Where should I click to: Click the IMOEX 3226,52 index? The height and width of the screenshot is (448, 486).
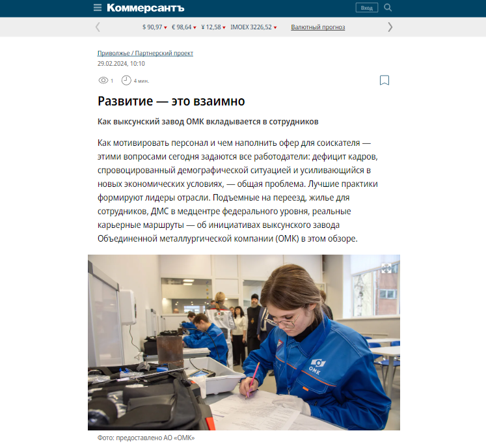tap(254, 27)
